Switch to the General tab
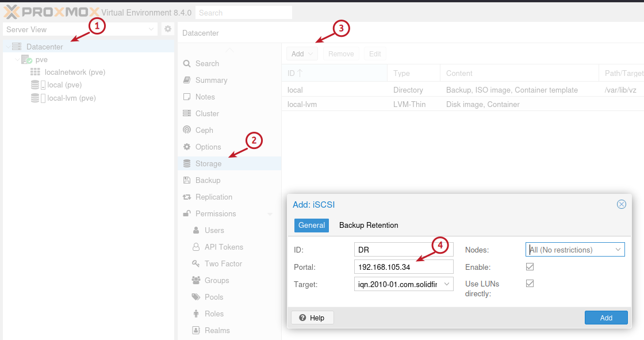This screenshot has width=644, height=340. pyautogui.click(x=312, y=226)
